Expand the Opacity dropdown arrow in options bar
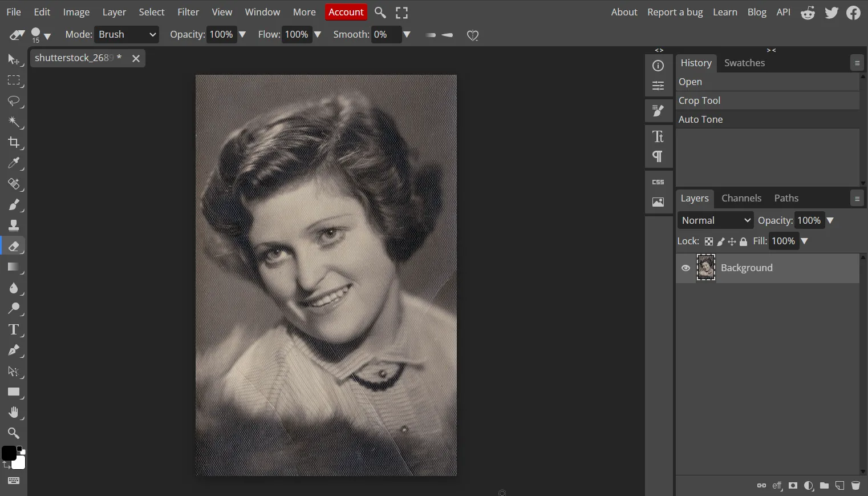Screen dimensions: 868x496 pyautogui.click(x=243, y=35)
